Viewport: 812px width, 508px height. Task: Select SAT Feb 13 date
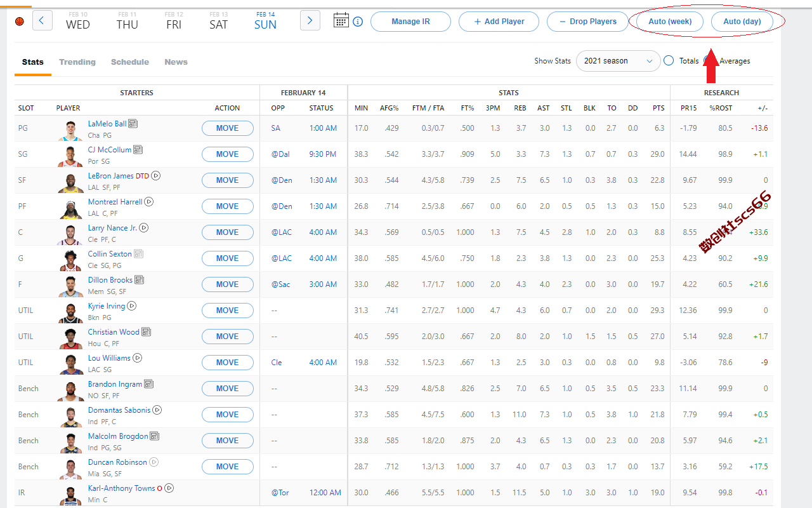[218, 21]
